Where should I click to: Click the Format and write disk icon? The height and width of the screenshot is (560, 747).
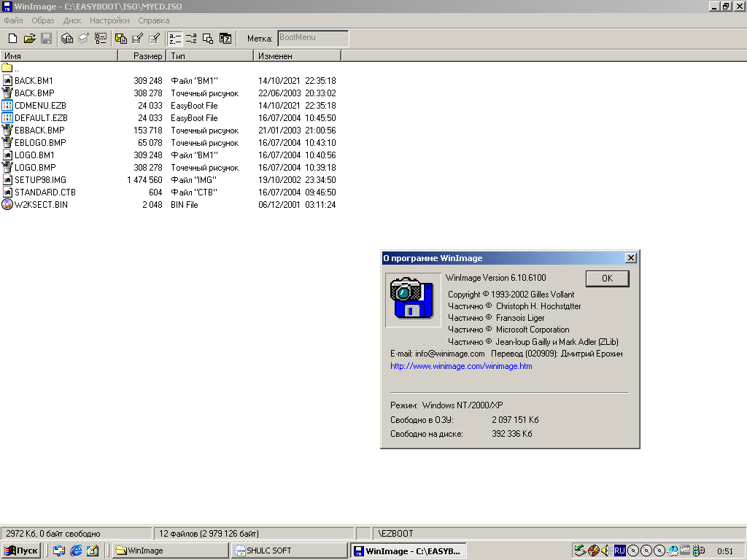pos(155,39)
